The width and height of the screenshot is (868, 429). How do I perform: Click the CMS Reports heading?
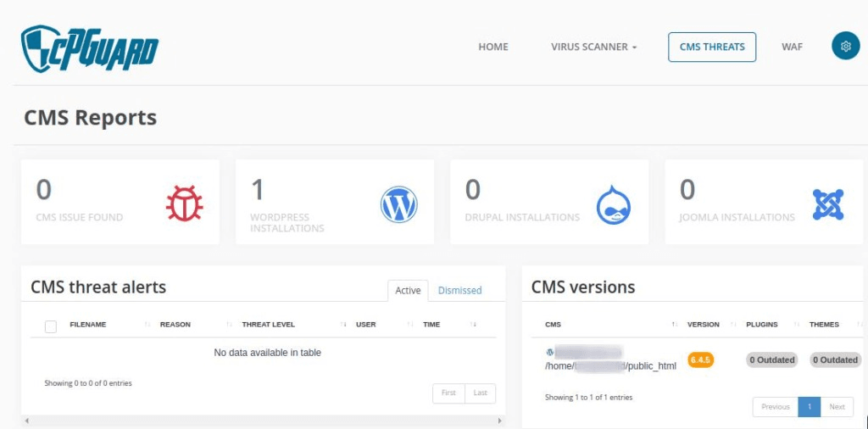click(x=90, y=118)
